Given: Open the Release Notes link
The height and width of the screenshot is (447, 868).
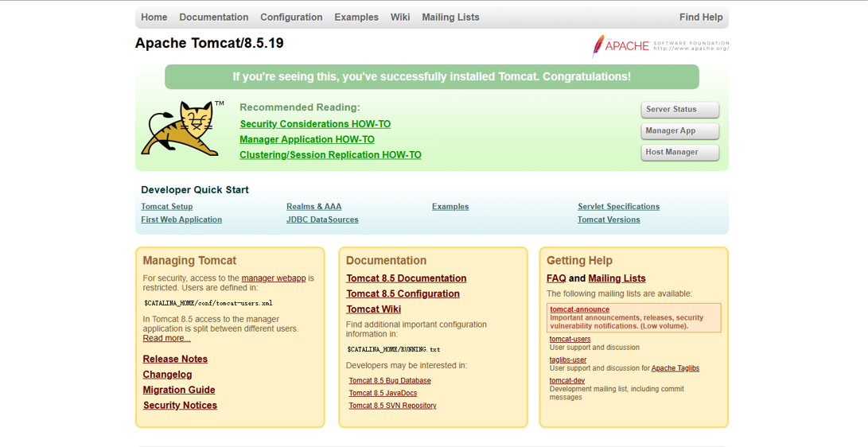Looking at the screenshot, I should coord(175,359).
